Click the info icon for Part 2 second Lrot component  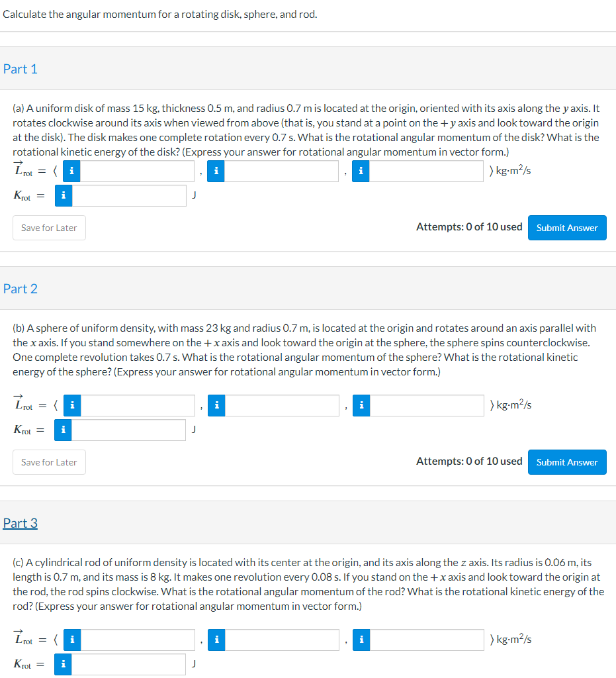point(216,405)
